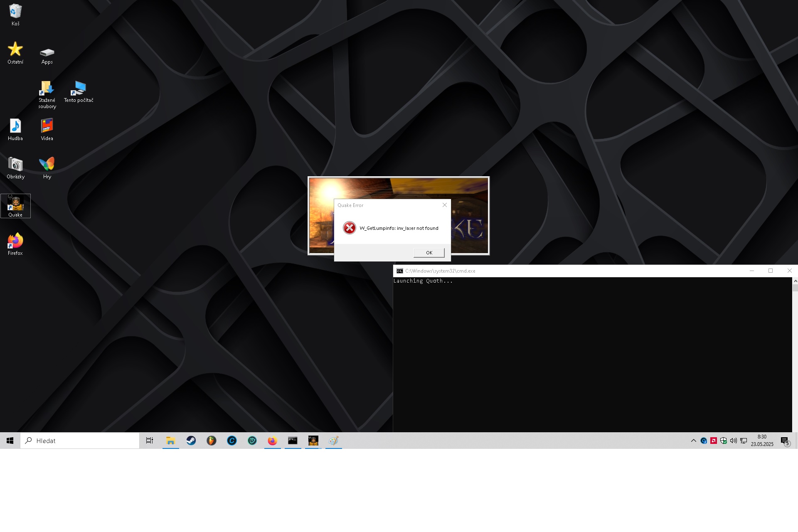
Task: Close the cmd.exe window
Action: (x=789, y=271)
